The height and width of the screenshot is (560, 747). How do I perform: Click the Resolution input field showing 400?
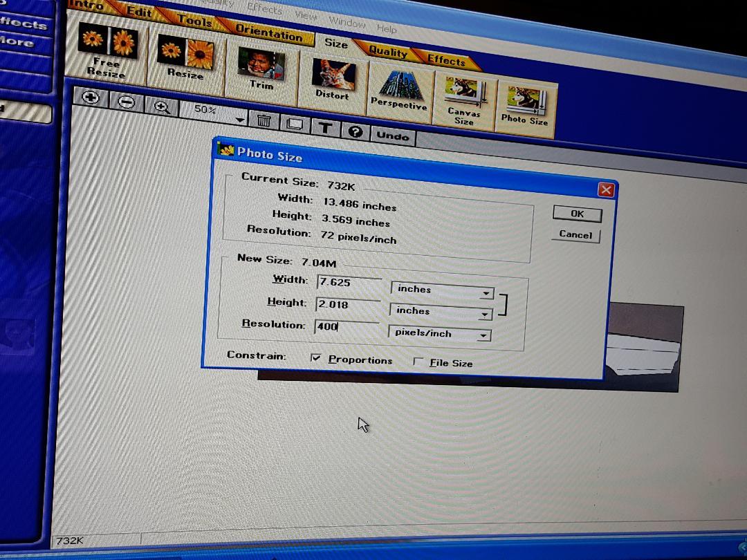click(x=347, y=326)
